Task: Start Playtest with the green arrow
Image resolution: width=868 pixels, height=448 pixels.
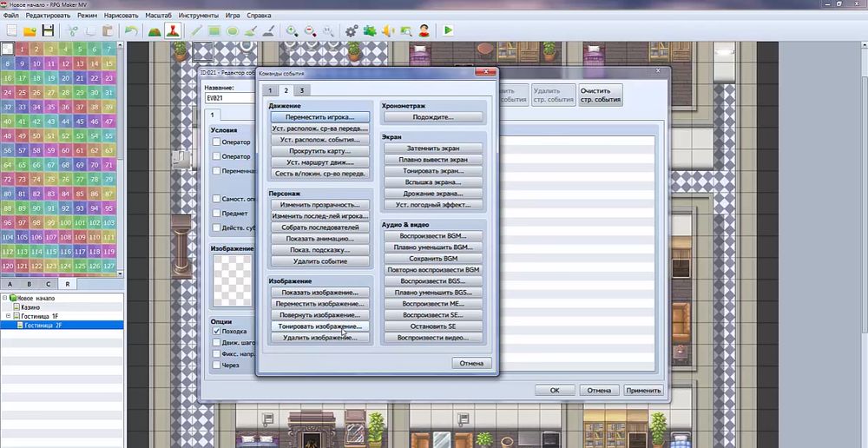Action: (448, 31)
